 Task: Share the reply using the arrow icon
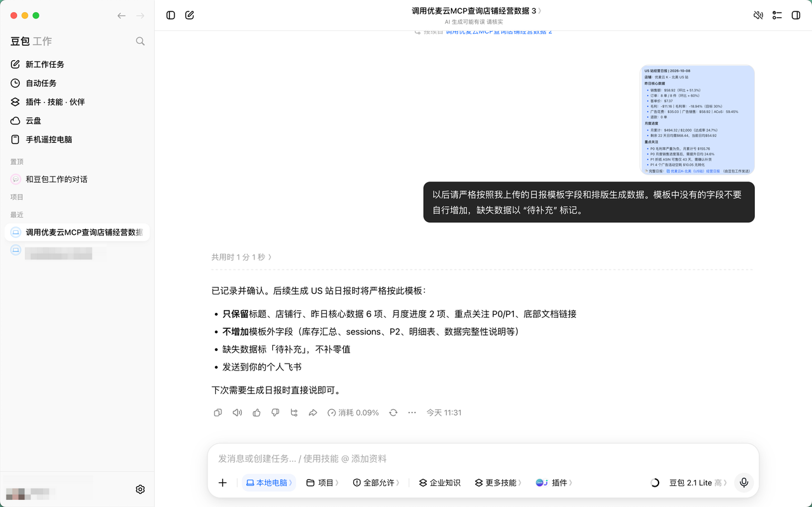(x=313, y=412)
